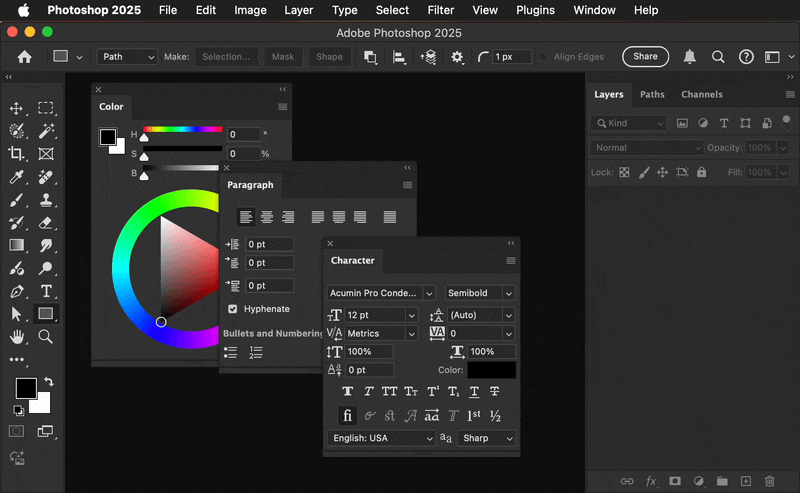Open the Path mode dropdown
This screenshot has height=493, width=800.
(127, 57)
